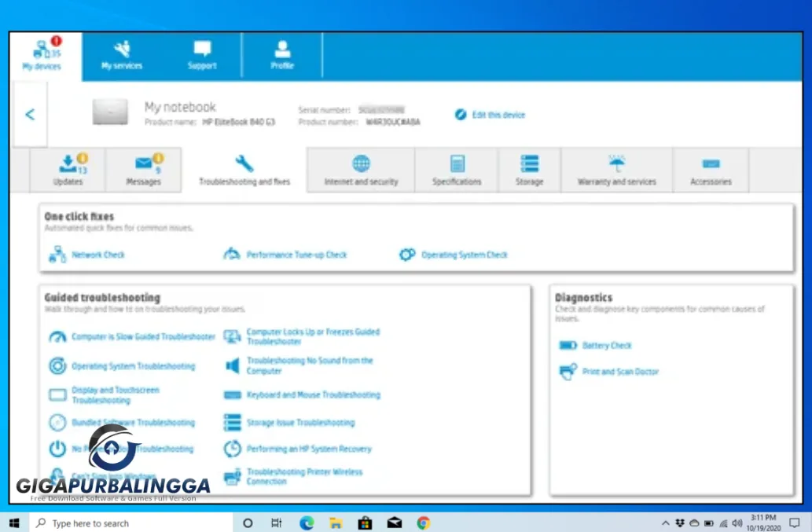The height and width of the screenshot is (532, 812).
Task: Click the Battery Check icon
Action: [568, 345]
